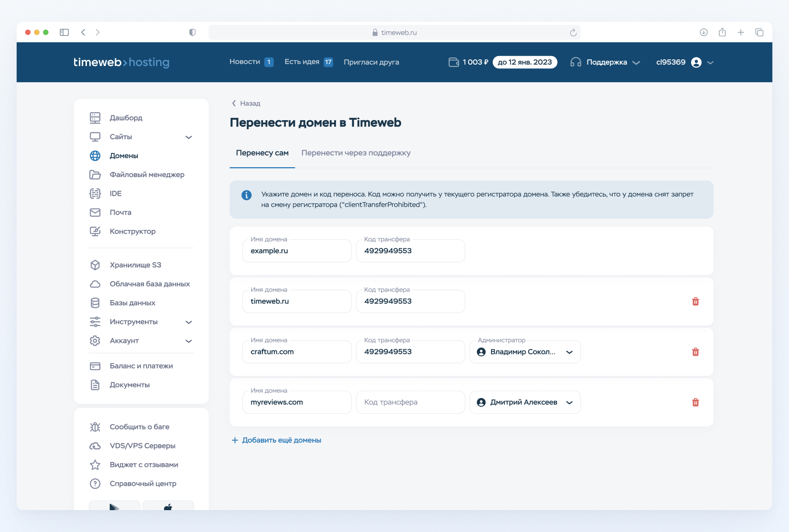Click the до 12 янв. 2023 badge
Image resolution: width=789 pixels, height=532 pixels.
click(x=525, y=62)
